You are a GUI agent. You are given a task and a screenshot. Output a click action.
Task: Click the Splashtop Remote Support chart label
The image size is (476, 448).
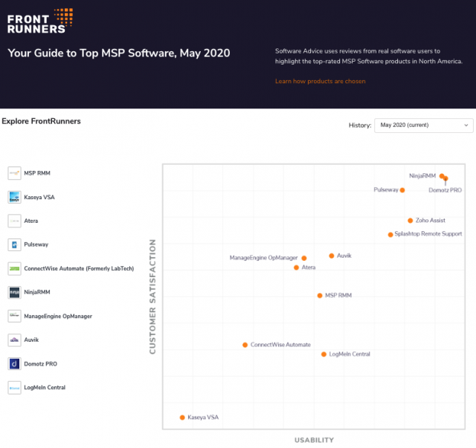(428, 234)
